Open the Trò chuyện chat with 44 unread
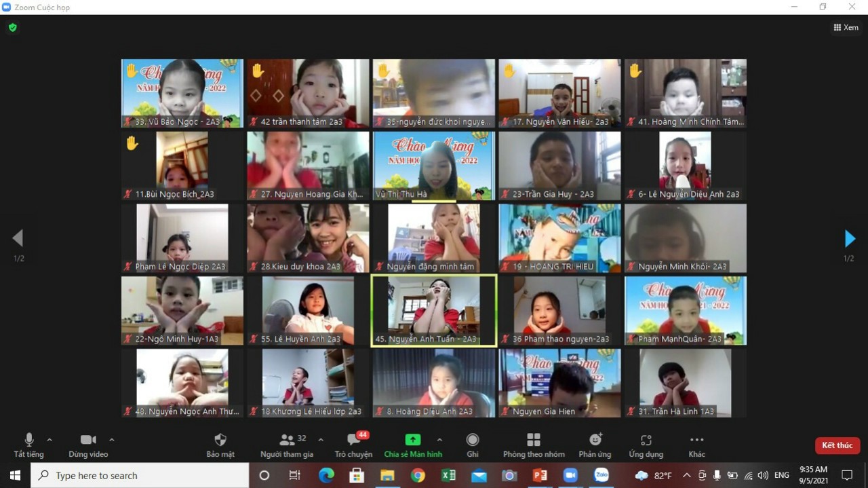 [x=353, y=445]
